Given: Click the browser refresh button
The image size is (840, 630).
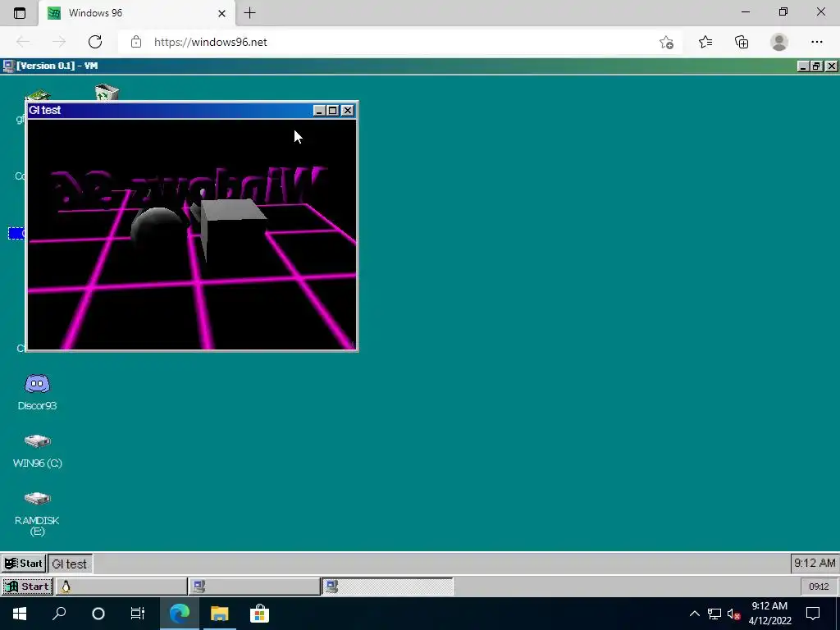Looking at the screenshot, I should click(95, 42).
